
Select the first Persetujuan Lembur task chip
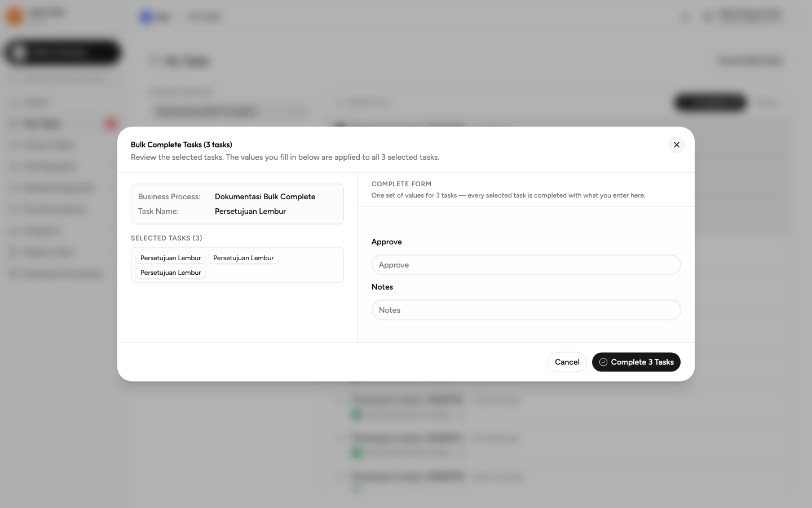click(x=170, y=258)
